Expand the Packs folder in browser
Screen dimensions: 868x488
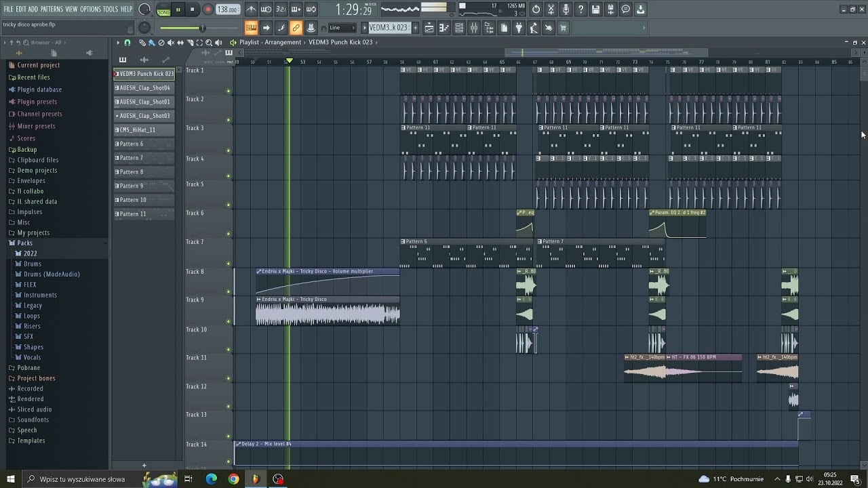[x=24, y=243]
